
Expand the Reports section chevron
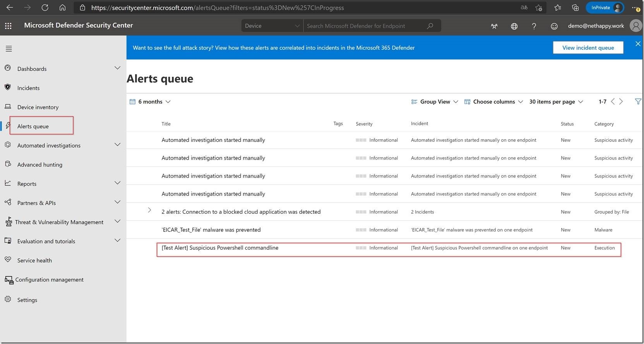[x=117, y=183]
